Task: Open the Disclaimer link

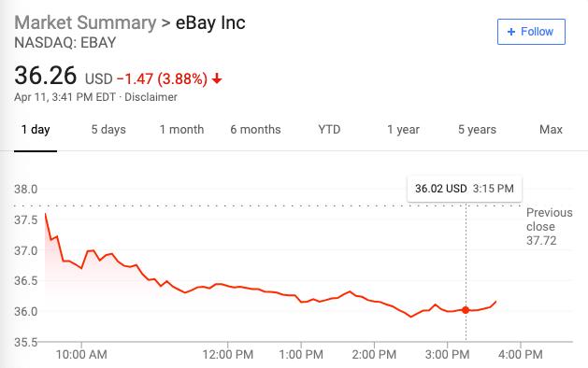Action: 151,97
